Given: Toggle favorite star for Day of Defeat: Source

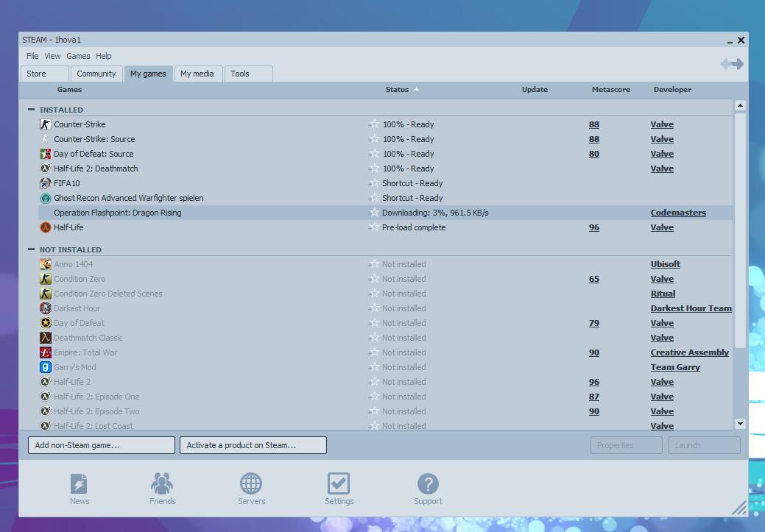Looking at the screenshot, I should [373, 154].
